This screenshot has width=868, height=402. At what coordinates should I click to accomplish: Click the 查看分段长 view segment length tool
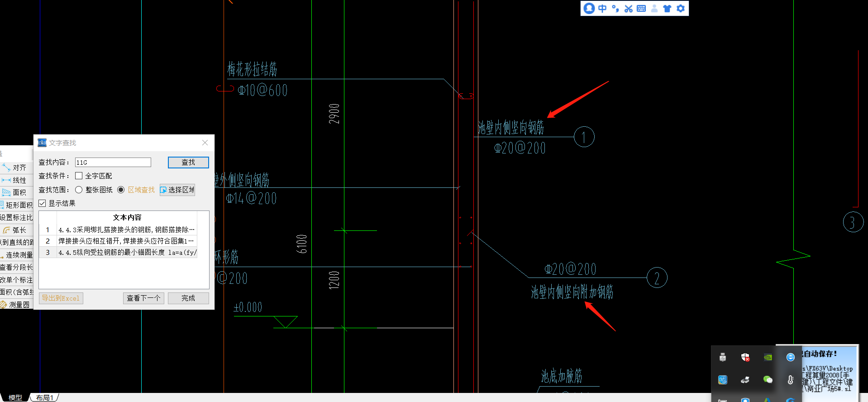(x=16, y=267)
